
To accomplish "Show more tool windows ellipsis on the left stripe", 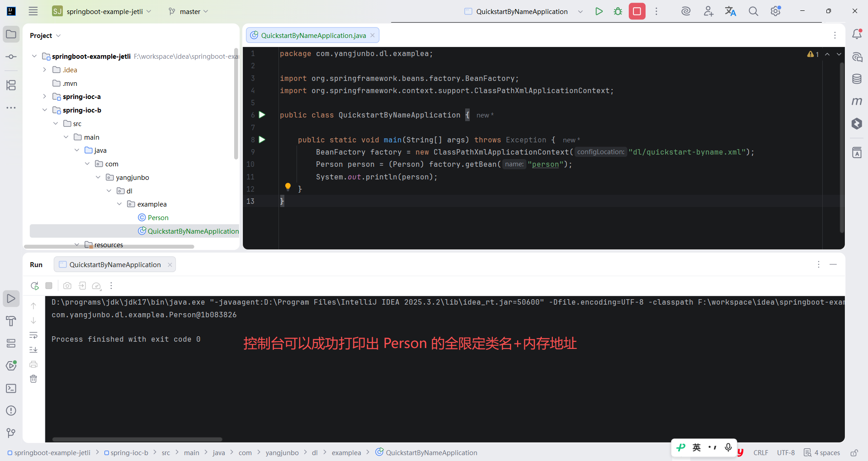I will point(11,108).
